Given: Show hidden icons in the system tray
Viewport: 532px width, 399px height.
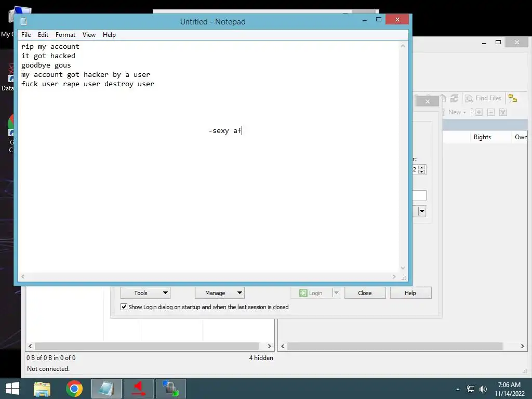Looking at the screenshot, I should click(x=458, y=389).
